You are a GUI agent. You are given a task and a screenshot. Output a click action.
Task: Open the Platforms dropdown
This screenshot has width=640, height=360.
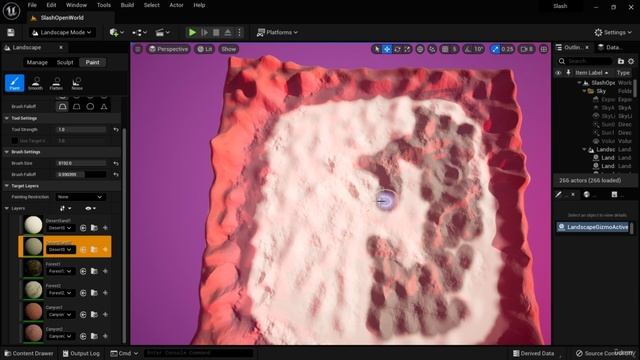pos(277,32)
